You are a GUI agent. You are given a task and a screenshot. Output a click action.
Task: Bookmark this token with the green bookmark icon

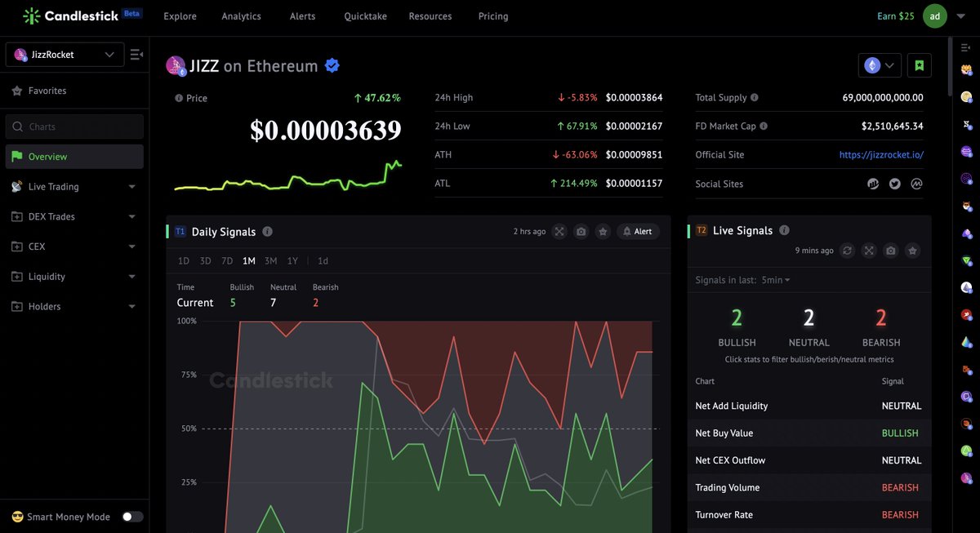[919, 65]
